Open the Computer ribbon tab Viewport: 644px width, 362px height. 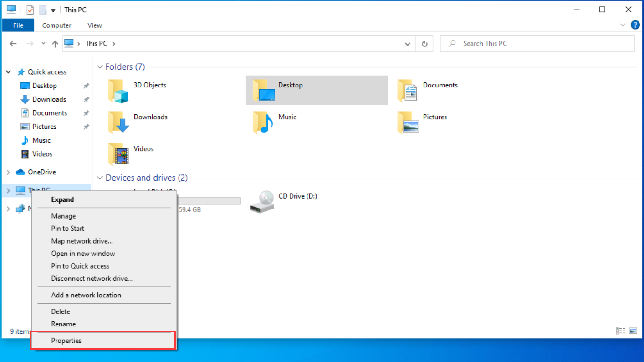56,25
